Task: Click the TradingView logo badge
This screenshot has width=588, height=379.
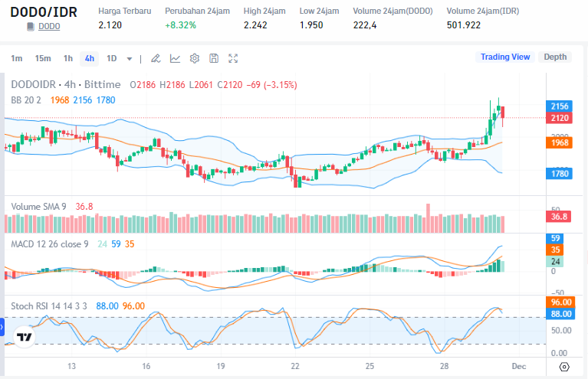Action: click(x=25, y=337)
